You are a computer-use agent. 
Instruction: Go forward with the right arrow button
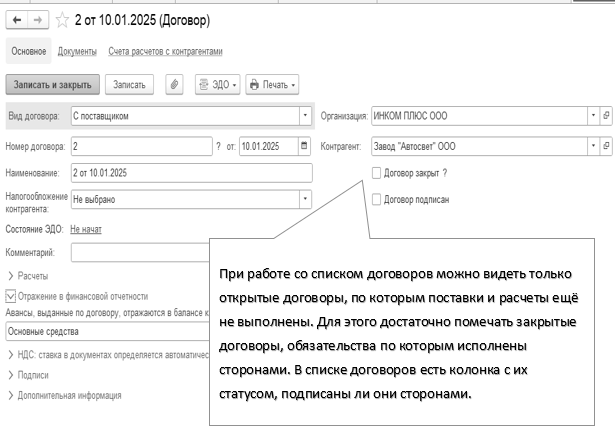point(38,20)
